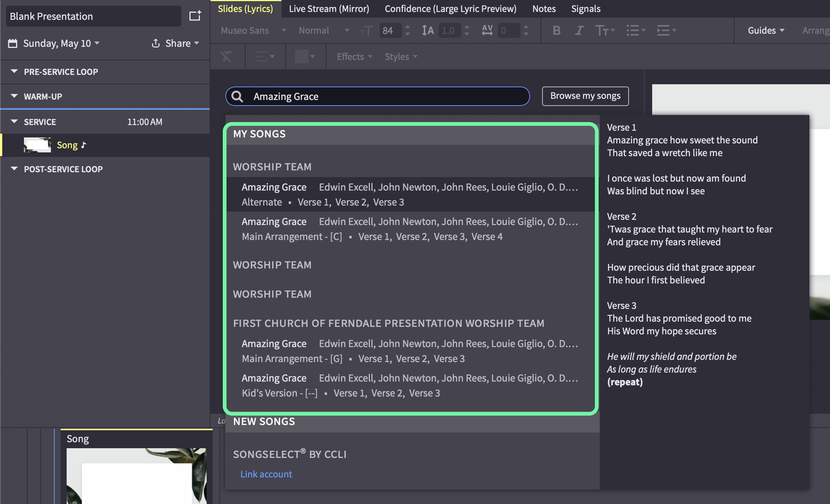Open the bullet list options
The height and width of the screenshot is (504, 830).
coord(636,30)
